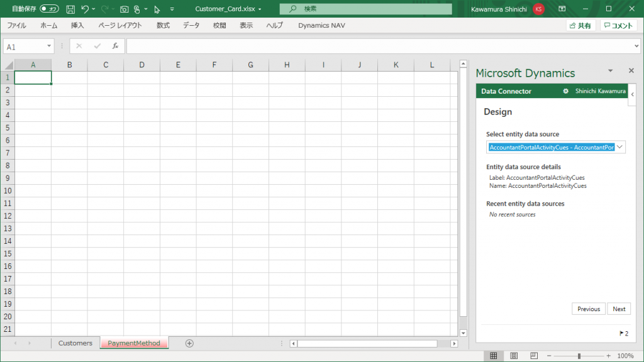Click the vertical scrollbar up arrow
This screenshot has height=362, width=644.
(x=464, y=63)
